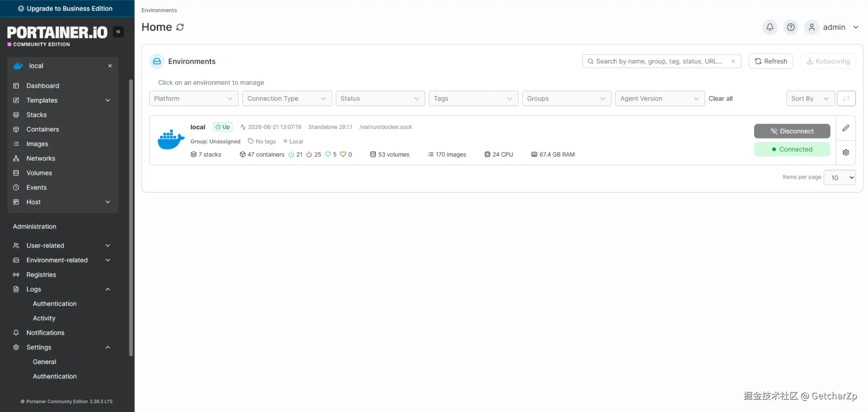Open the notifications bell in the header
This screenshot has width=868, height=412.
pos(770,27)
